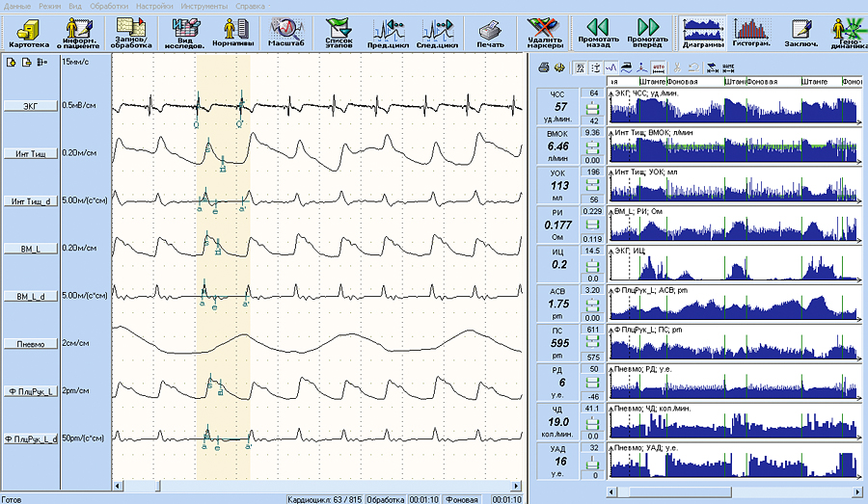This screenshot has width=868, height=504.
Task: Switch to Гистограм. histogram view
Action: [749, 32]
